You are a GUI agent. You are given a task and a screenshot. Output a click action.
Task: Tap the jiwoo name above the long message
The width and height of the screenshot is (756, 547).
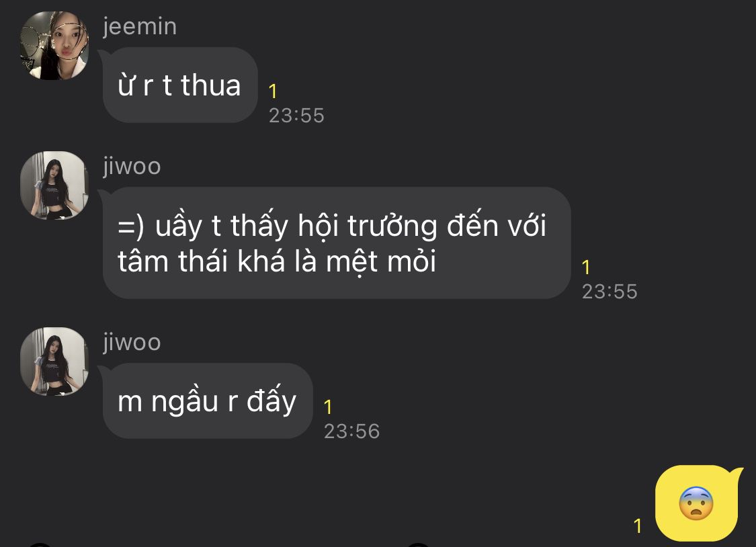click(x=132, y=166)
